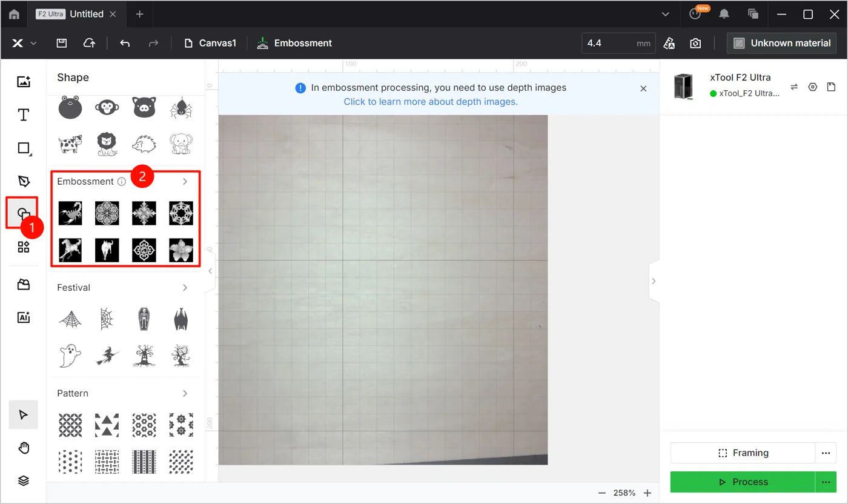Image resolution: width=848 pixels, height=504 pixels.
Task: Click the auto-measure distance icon
Action: coord(669,43)
